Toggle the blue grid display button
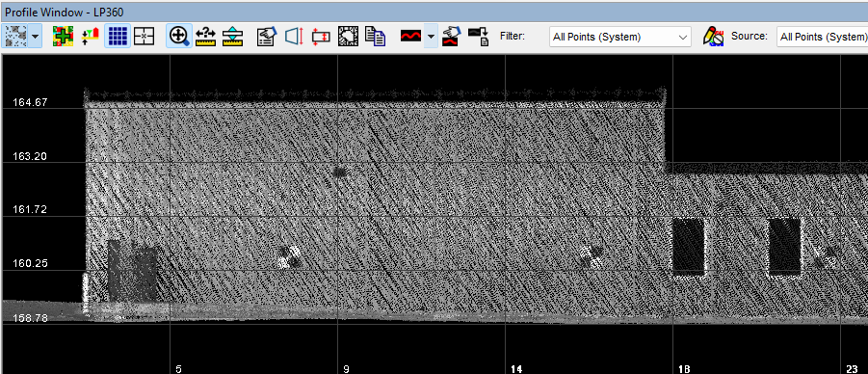868x374 pixels. point(118,36)
